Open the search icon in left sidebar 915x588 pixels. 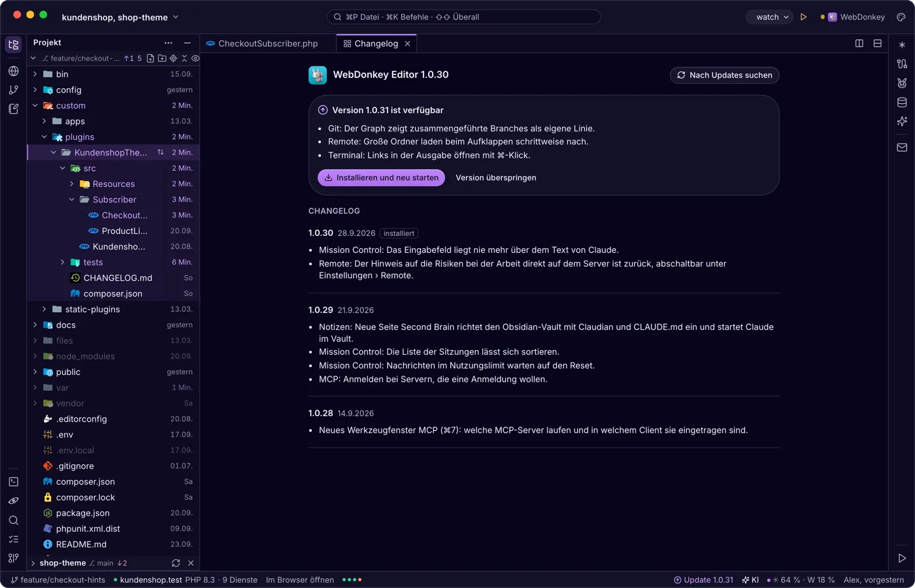pos(14,520)
